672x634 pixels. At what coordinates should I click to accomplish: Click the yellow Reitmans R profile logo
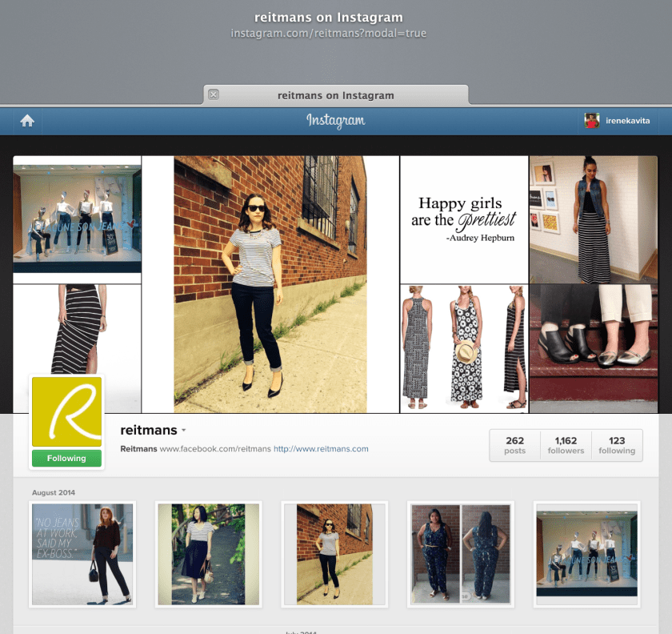66,411
